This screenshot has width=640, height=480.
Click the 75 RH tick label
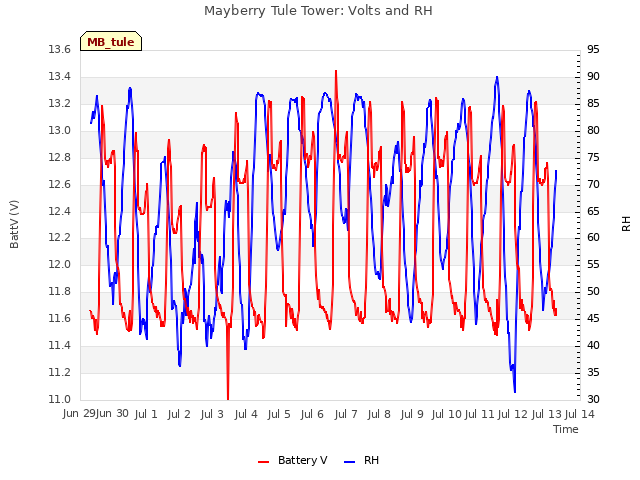(x=593, y=157)
